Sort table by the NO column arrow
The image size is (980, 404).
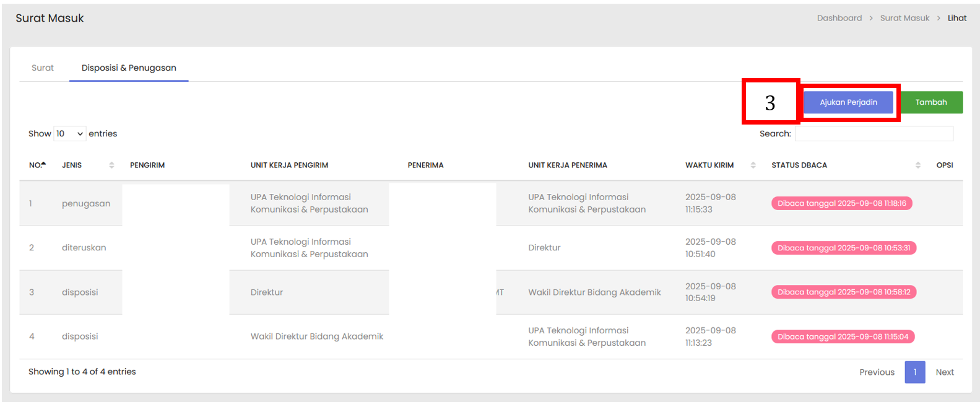[x=43, y=164]
